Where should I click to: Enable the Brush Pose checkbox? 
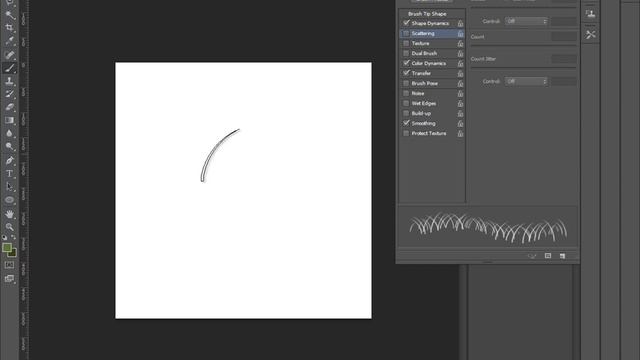pos(406,83)
